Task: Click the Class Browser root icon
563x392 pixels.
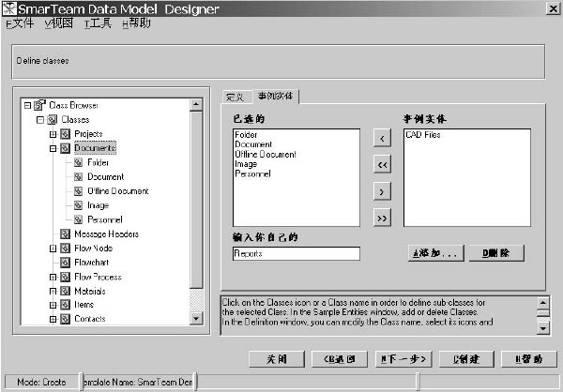Action: click(x=39, y=105)
